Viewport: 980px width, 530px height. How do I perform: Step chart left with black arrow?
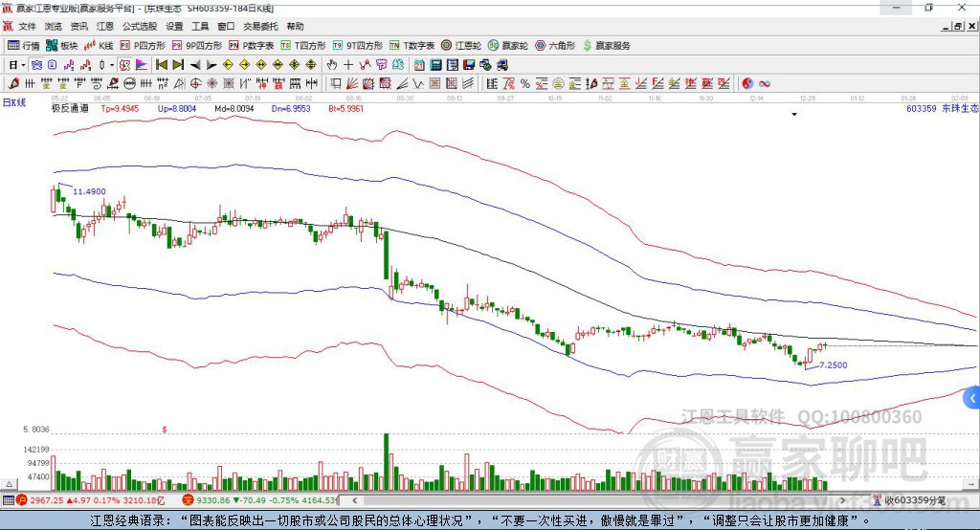(x=195, y=65)
